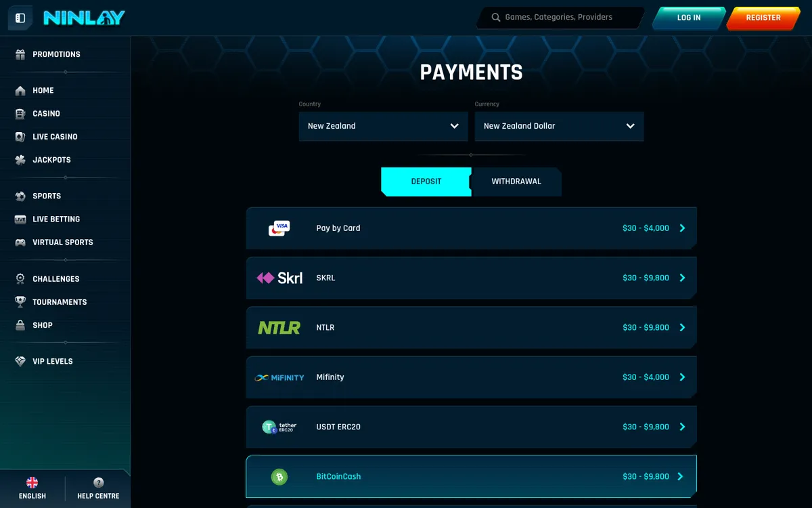Viewport: 812px width, 508px height.
Task: Click the Home house icon
Action: coord(20,91)
